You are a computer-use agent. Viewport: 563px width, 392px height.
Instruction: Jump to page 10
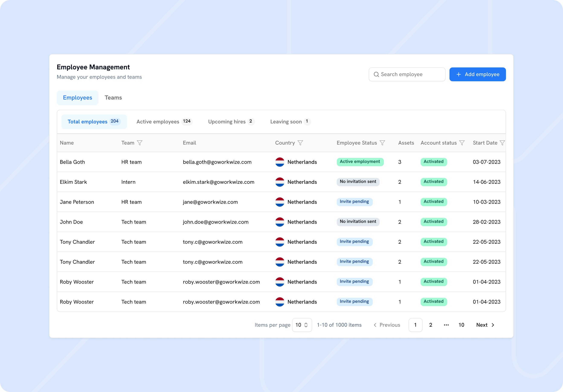coord(461,325)
